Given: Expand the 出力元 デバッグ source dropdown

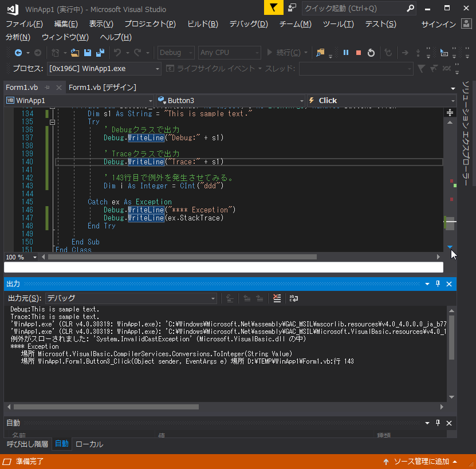Looking at the screenshot, I should click(x=213, y=298).
